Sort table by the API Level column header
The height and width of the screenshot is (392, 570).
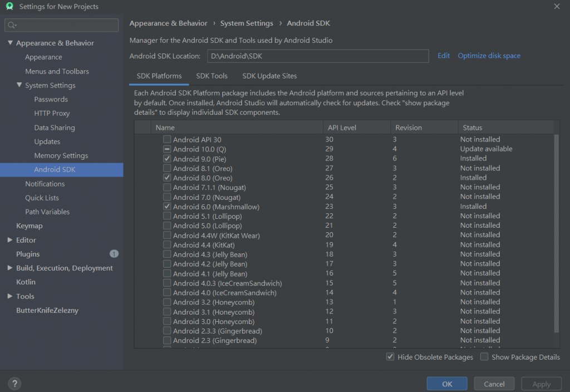pyautogui.click(x=357, y=128)
